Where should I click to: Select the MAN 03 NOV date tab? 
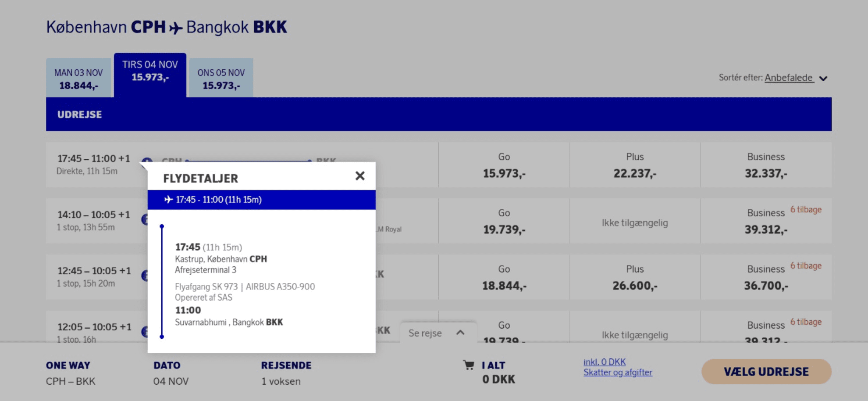(x=79, y=78)
